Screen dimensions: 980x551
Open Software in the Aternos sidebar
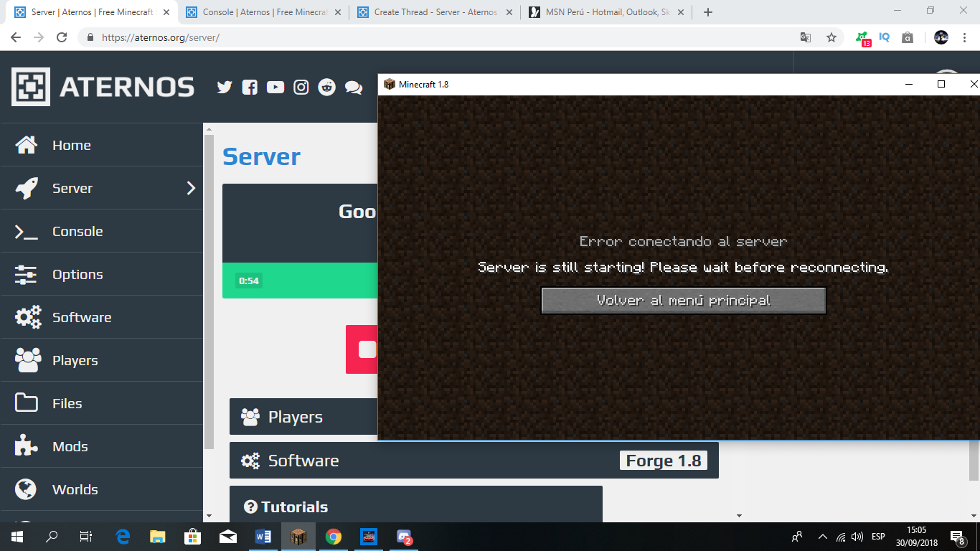click(102, 317)
